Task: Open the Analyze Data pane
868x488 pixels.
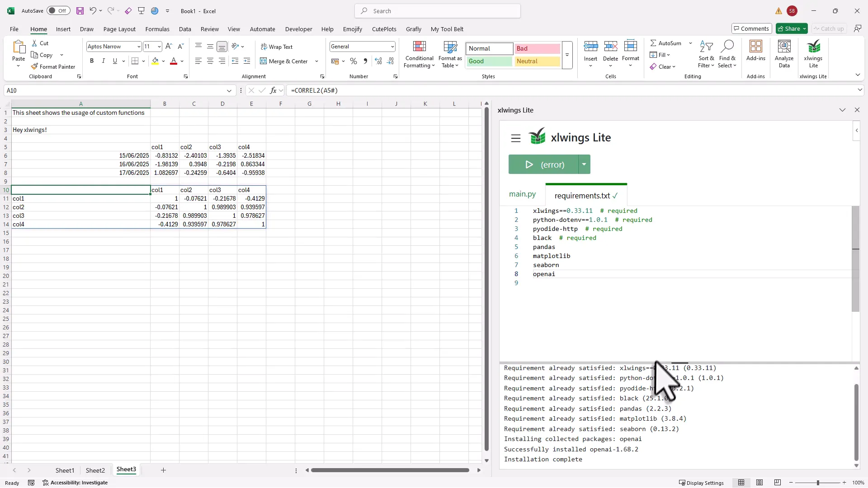Action: point(783,52)
